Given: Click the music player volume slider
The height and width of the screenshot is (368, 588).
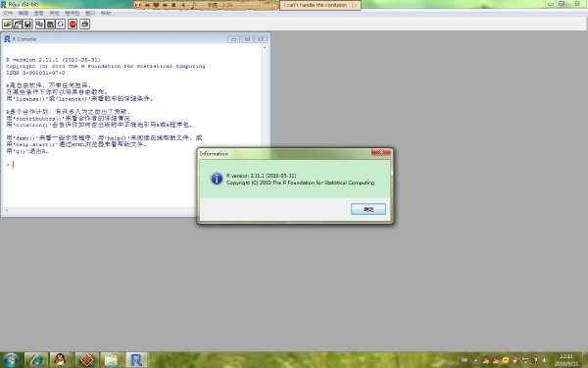Looking at the screenshot, I should click(194, 5).
